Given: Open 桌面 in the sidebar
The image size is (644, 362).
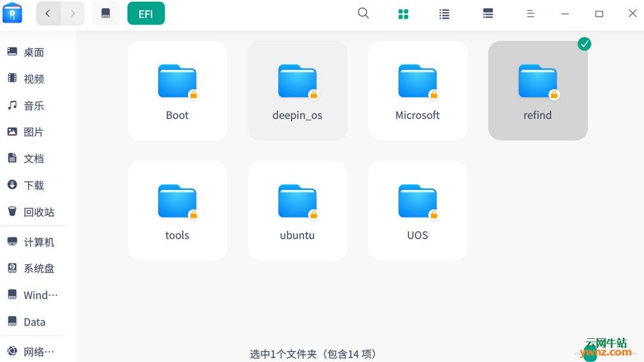Looking at the screenshot, I should click(x=33, y=52).
